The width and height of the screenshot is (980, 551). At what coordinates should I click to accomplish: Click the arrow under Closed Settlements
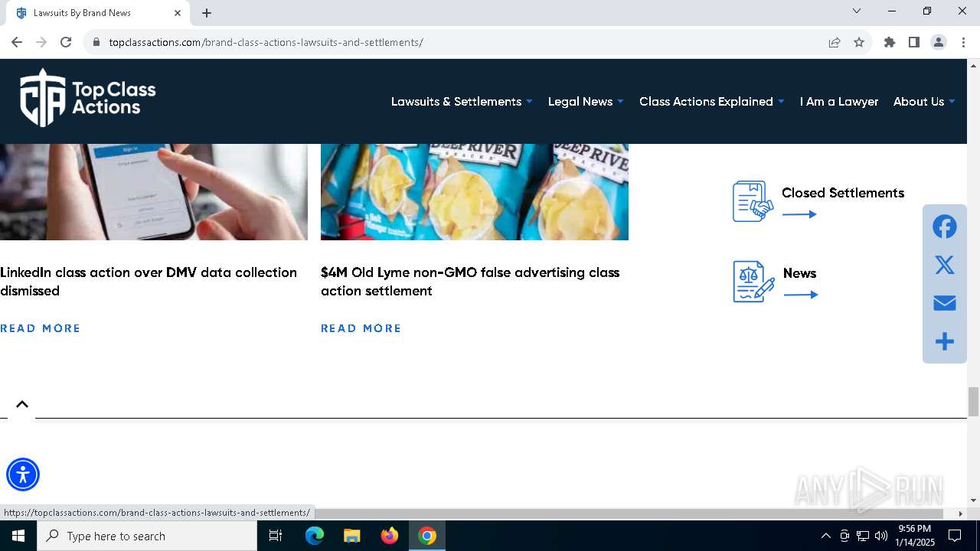tap(799, 214)
